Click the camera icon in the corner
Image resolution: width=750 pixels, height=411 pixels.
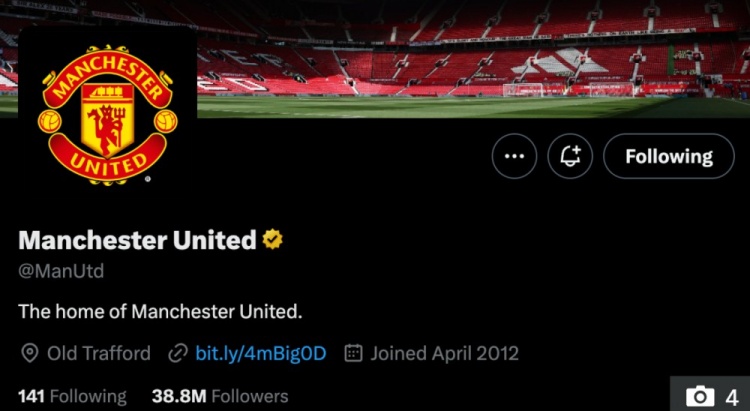point(701,396)
